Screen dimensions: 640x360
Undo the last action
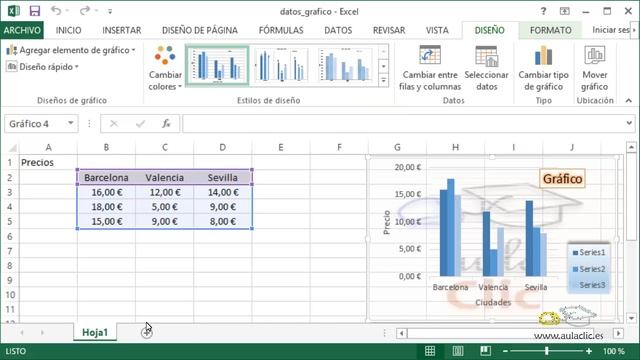click(x=56, y=11)
